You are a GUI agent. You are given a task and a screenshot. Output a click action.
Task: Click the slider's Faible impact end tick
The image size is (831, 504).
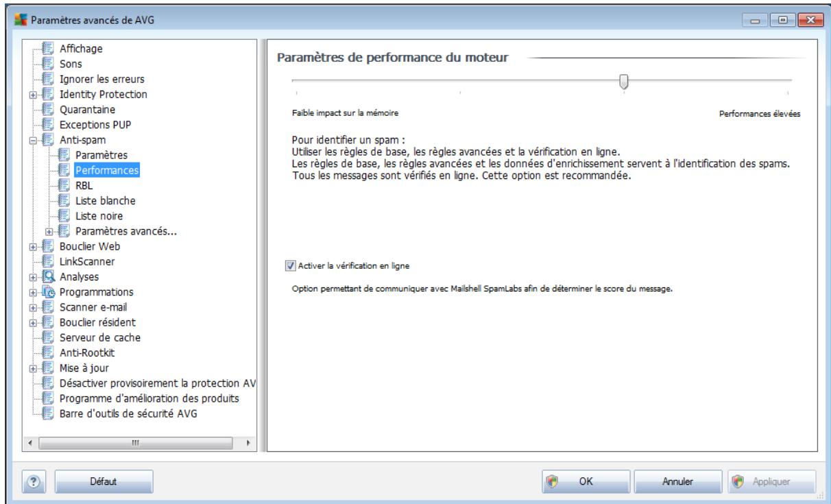[296, 93]
